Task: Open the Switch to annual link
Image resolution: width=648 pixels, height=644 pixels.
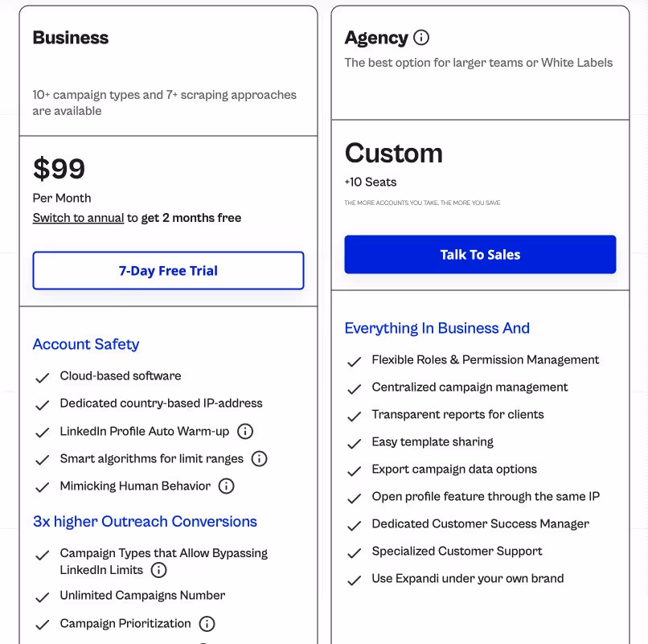Action: click(78, 217)
